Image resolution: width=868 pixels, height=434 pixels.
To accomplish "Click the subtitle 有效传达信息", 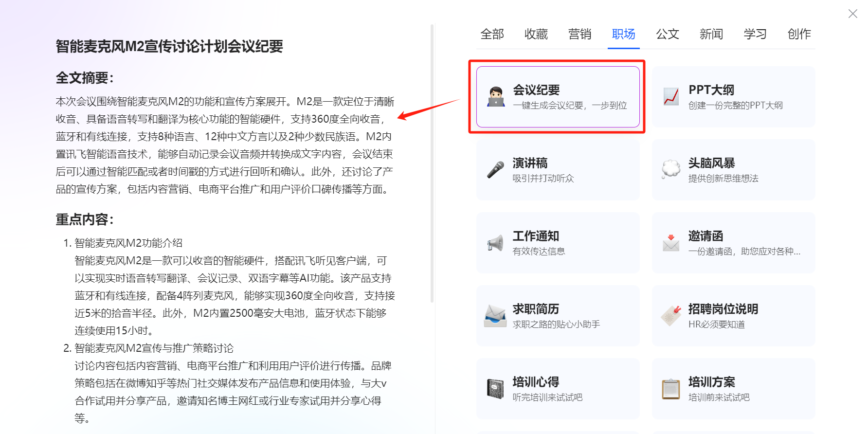I will tap(539, 252).
